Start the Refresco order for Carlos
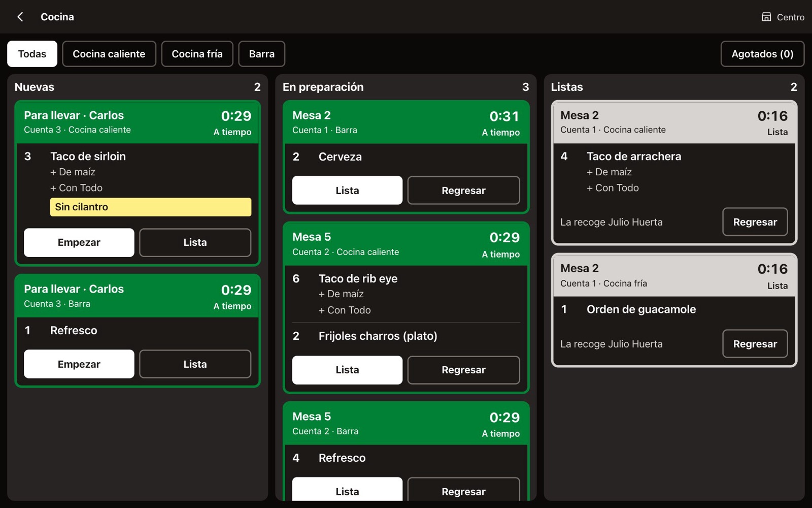Image resolution: width=812 pixels, height=508 pixels. tap(79, 364)
